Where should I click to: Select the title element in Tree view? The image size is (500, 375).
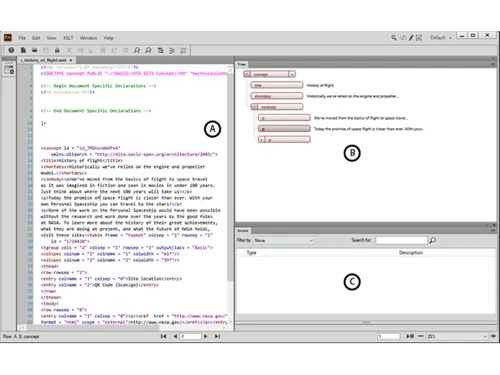click(277, 85)
